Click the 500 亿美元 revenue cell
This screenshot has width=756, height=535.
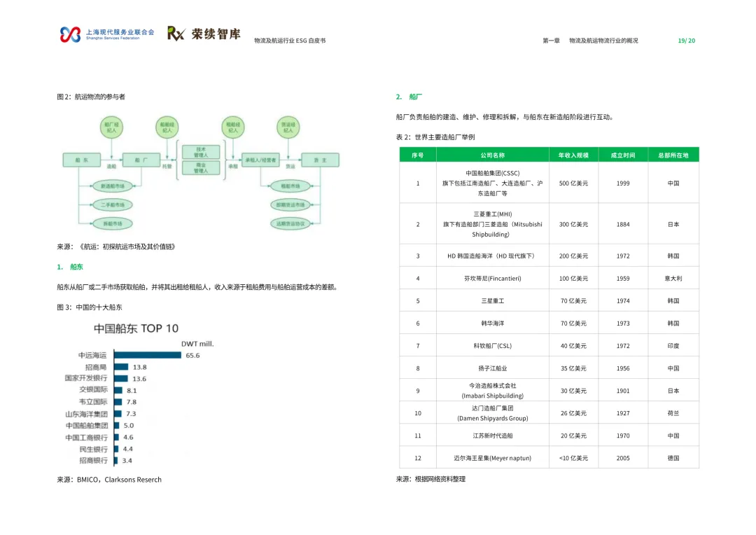pyautogui.click(x=573, y=183)
